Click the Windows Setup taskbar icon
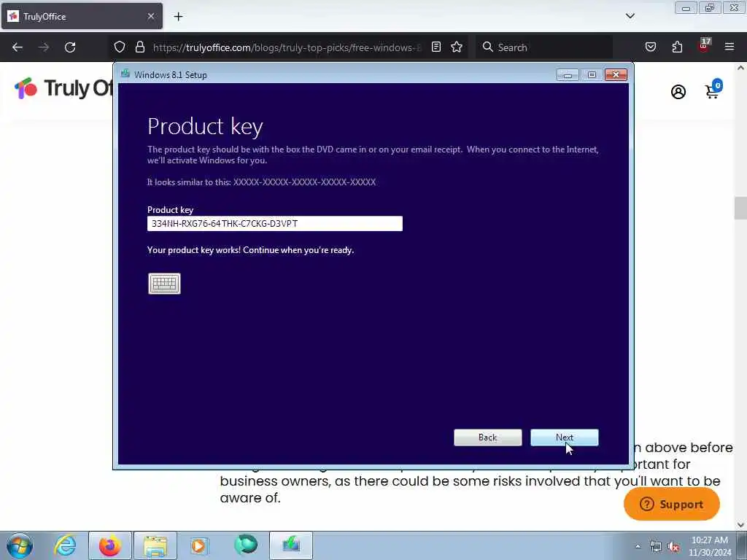This screenshot has height=560, width=747. 291,545
